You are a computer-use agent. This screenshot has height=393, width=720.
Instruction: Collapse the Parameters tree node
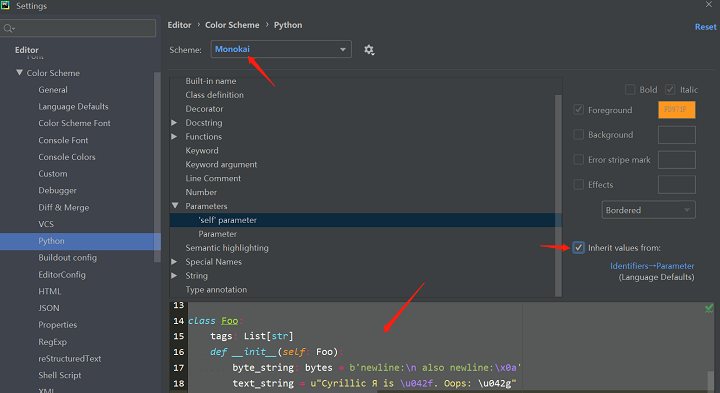tap(175, 206)
